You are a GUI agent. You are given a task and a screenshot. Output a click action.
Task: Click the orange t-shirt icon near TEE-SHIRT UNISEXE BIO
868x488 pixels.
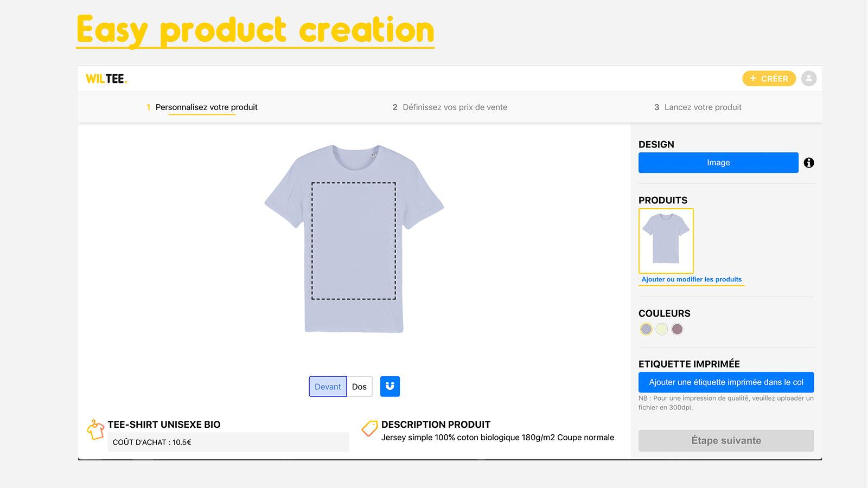(x=96, y=429)
